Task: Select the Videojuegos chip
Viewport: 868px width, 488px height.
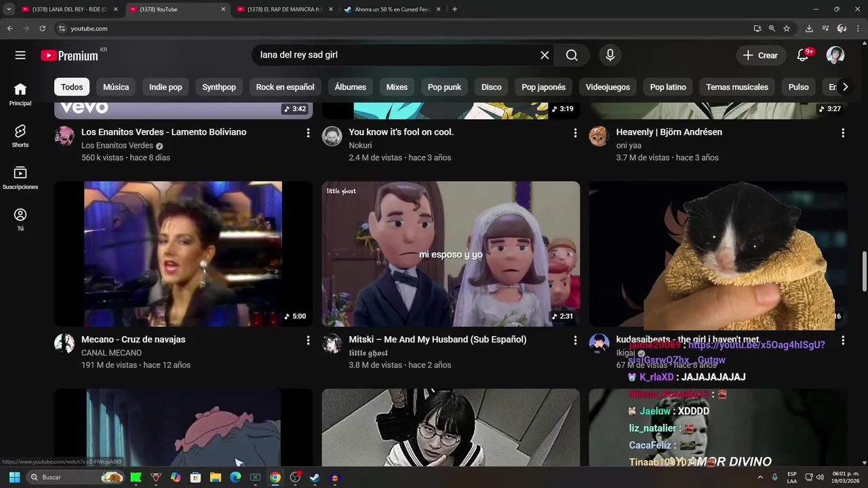Action: pyautogui.click(x=608, y=87)
